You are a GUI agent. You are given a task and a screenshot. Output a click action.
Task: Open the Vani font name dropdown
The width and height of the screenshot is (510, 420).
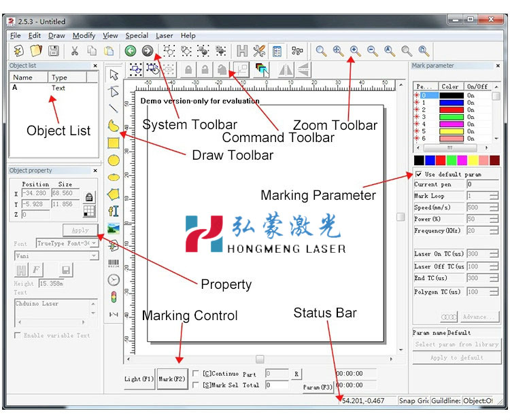[x=94, y=256]
